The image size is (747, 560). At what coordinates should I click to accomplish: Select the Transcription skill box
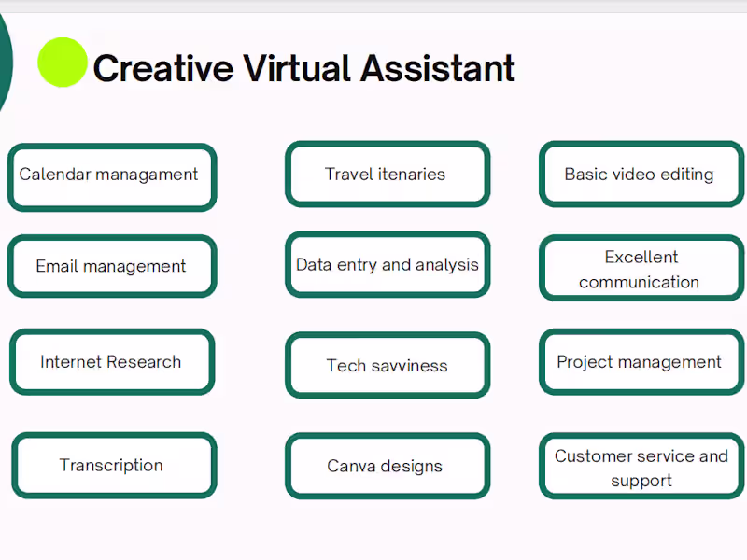[x=111, y=465]
